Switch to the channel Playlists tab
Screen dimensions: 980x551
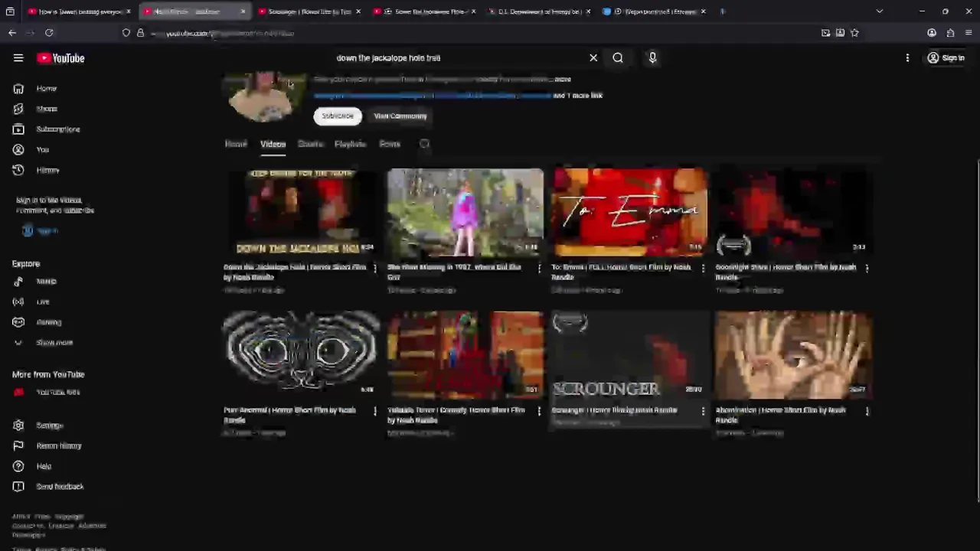click(350, 144)
